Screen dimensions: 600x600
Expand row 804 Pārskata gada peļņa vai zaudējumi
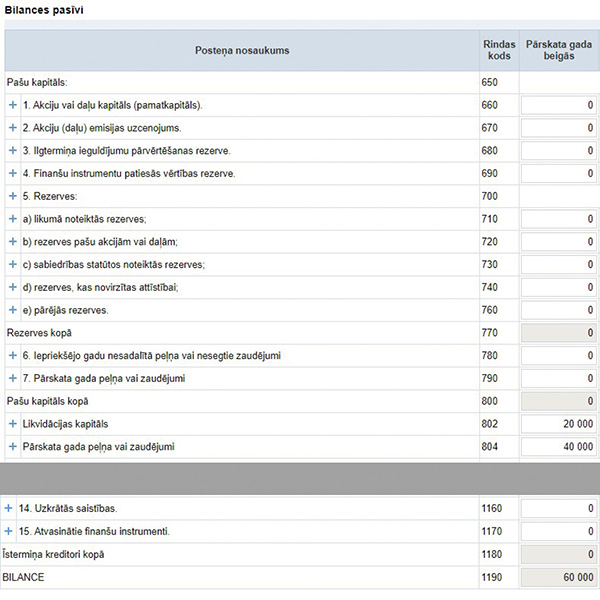(13, 447)
